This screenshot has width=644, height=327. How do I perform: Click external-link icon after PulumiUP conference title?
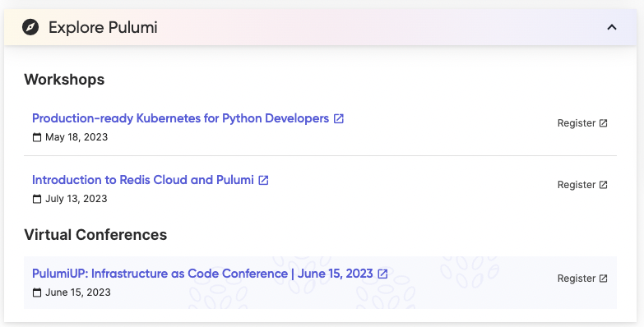point(382,274)
